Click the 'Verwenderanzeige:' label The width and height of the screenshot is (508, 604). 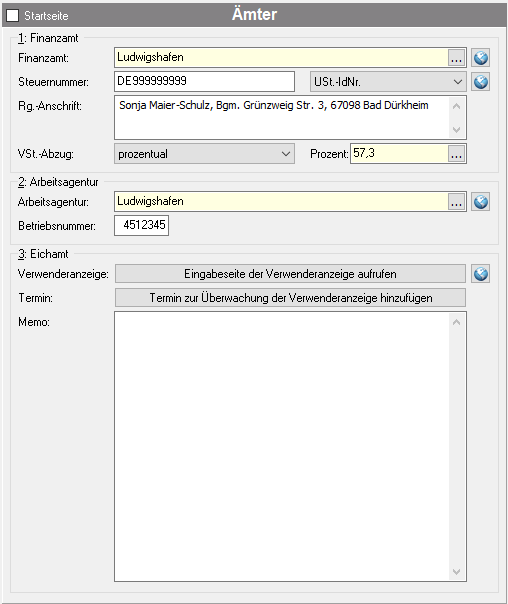pos(63,274)
